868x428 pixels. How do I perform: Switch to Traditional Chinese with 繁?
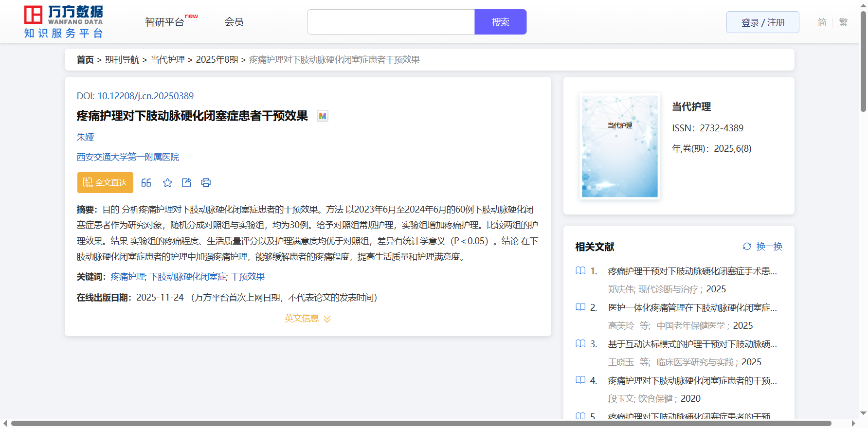[x=844, y=22]
